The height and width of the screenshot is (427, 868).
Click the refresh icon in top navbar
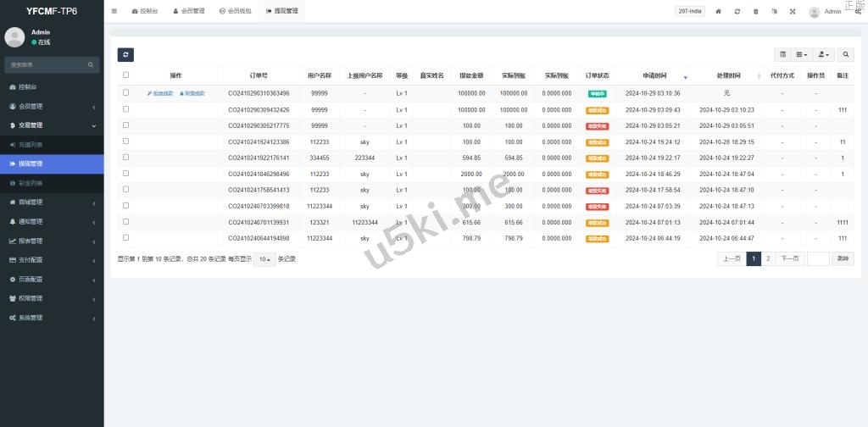tap(737, 12)
